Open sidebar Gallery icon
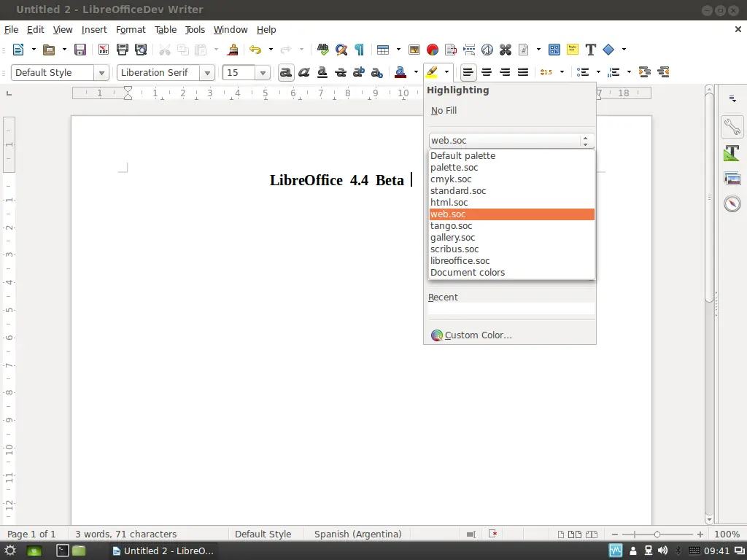The height and width of the screenshot is (560, 747). [732, 179]
